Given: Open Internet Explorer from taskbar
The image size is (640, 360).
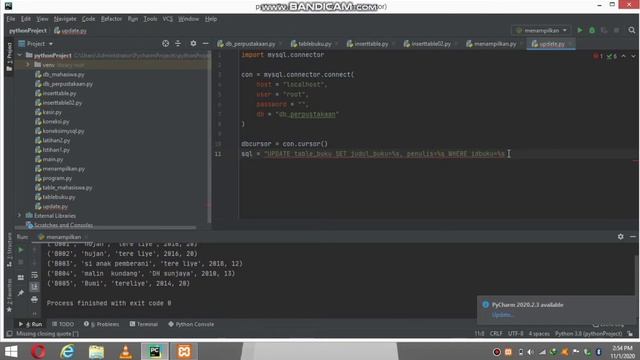Looking at the screenshot, I should 67,351.
